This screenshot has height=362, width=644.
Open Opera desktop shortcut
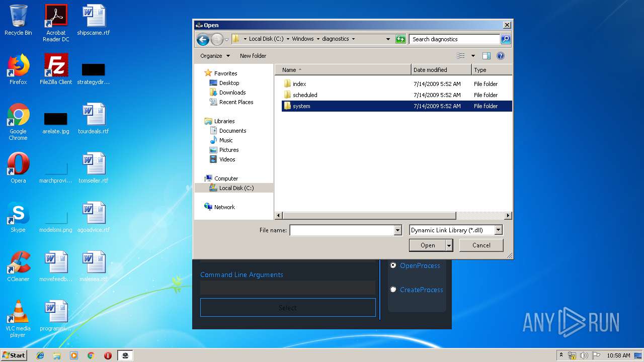(x=18, y=168)
